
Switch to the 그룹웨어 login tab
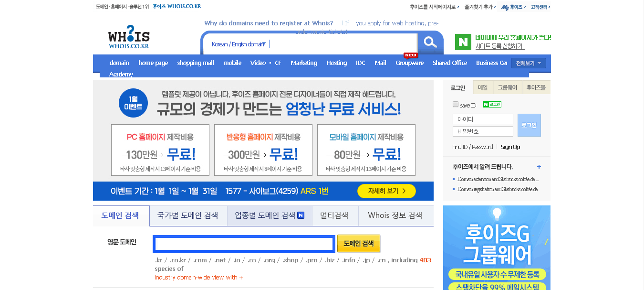(507, 87)
